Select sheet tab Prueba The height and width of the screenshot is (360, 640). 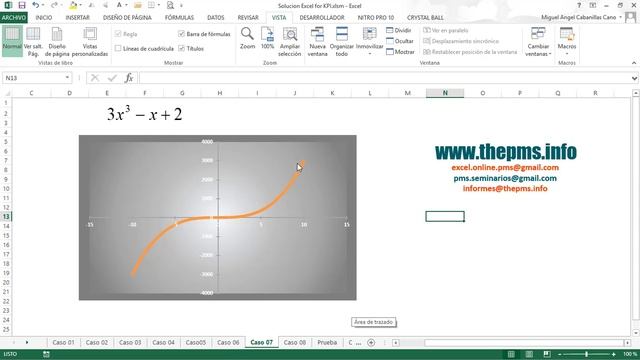[x=327, y=342]
